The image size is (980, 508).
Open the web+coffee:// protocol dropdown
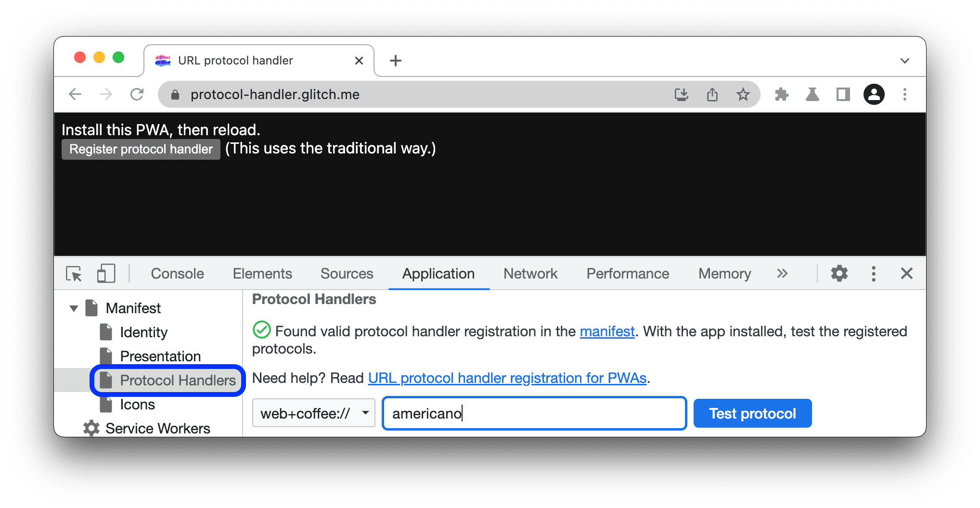coord(313,413)
